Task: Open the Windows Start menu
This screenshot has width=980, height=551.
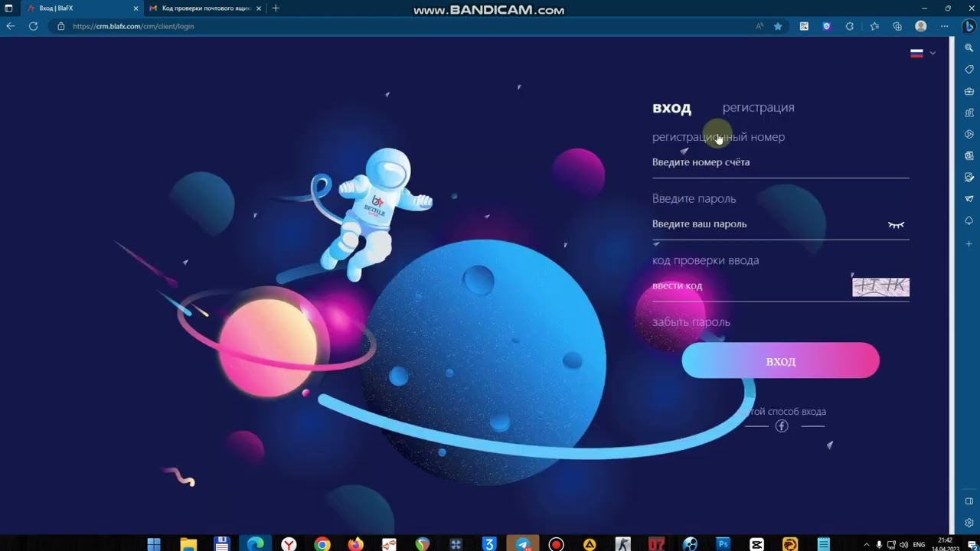Action: coord(154,544)
